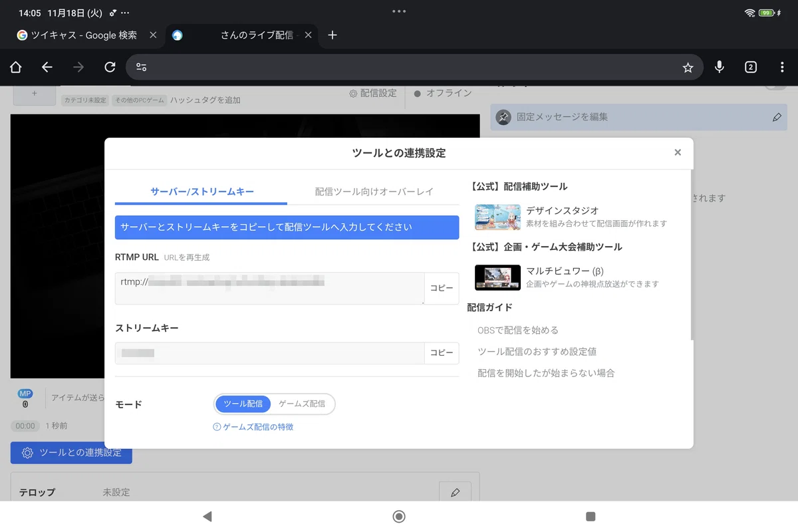Click ハッシュタグを追加
798x532 pixels.
(205, 100)
